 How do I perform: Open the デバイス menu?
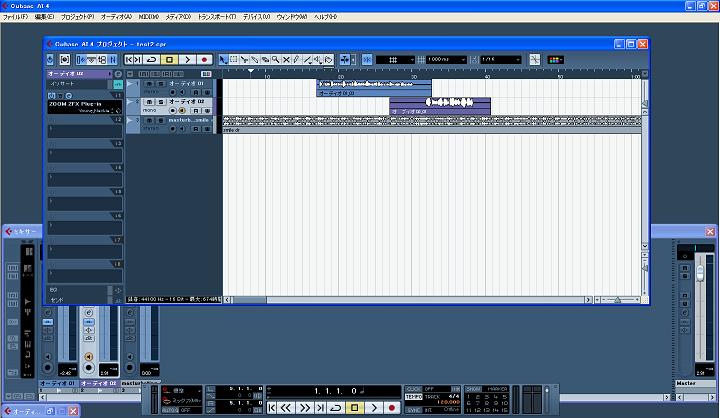pos(256,17)
